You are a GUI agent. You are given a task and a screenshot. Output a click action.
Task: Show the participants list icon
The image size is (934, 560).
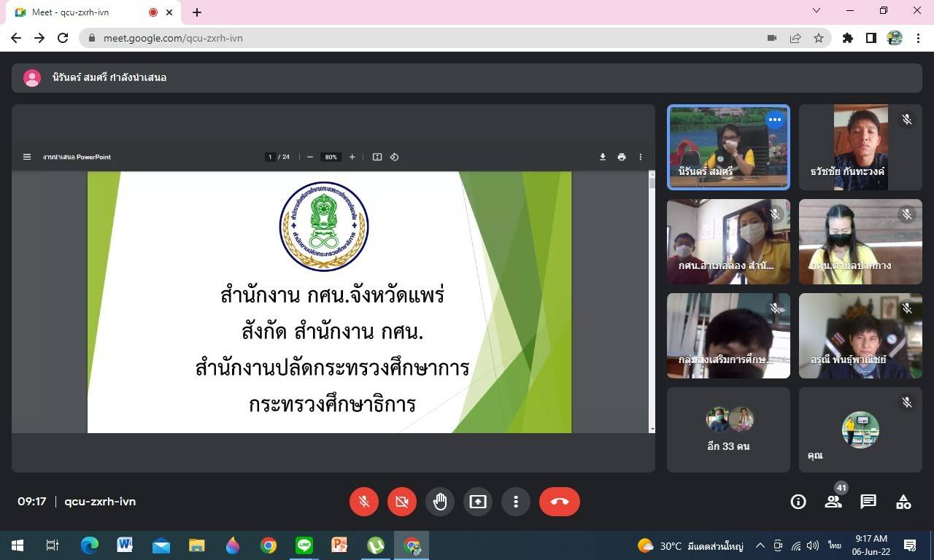[833, 502]
